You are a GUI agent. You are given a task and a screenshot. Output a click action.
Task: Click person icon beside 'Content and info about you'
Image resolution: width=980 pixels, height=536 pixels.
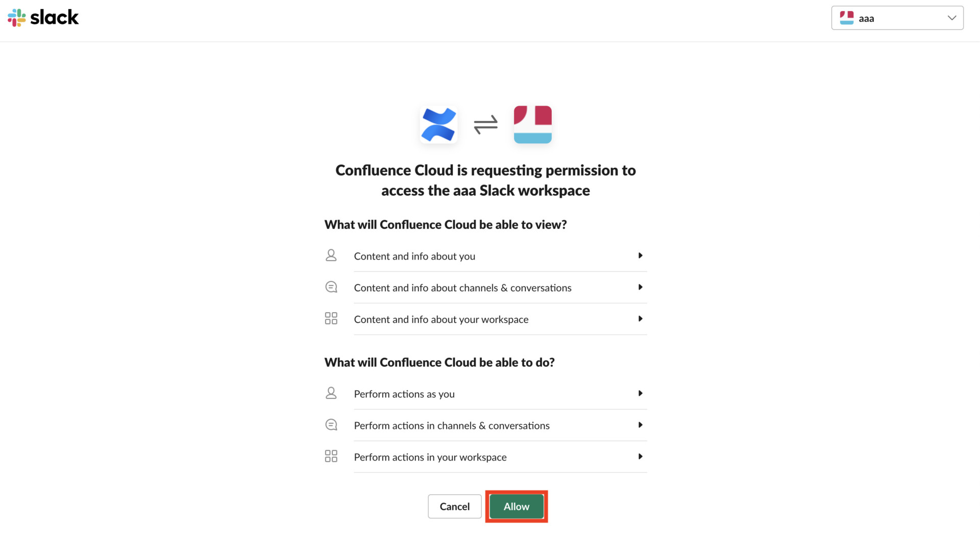(331, 256)
